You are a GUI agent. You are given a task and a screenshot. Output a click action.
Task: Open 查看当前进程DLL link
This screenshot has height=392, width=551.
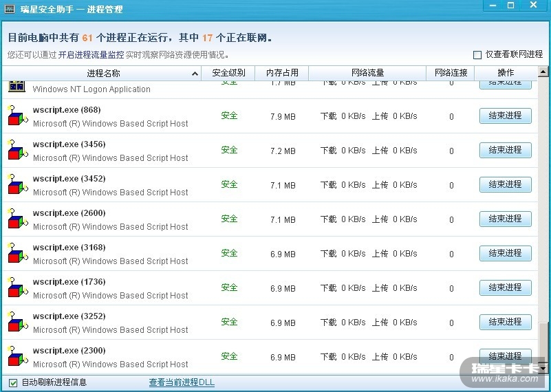[182, 382]
